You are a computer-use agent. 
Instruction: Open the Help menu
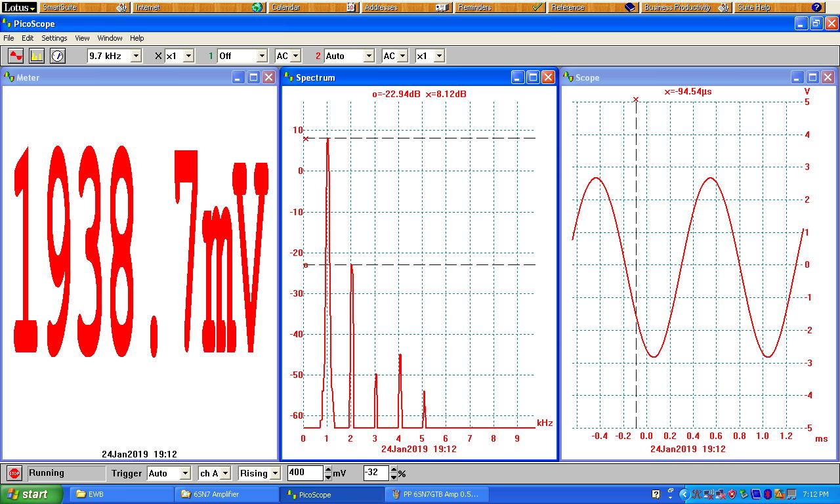tap(136, 38)
